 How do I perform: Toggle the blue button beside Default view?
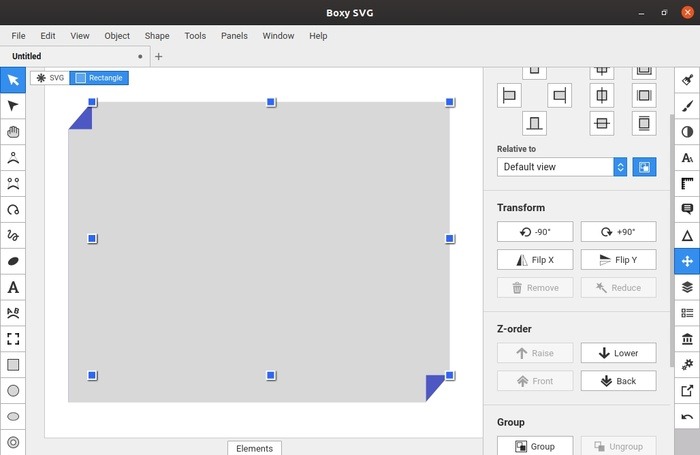644,167
